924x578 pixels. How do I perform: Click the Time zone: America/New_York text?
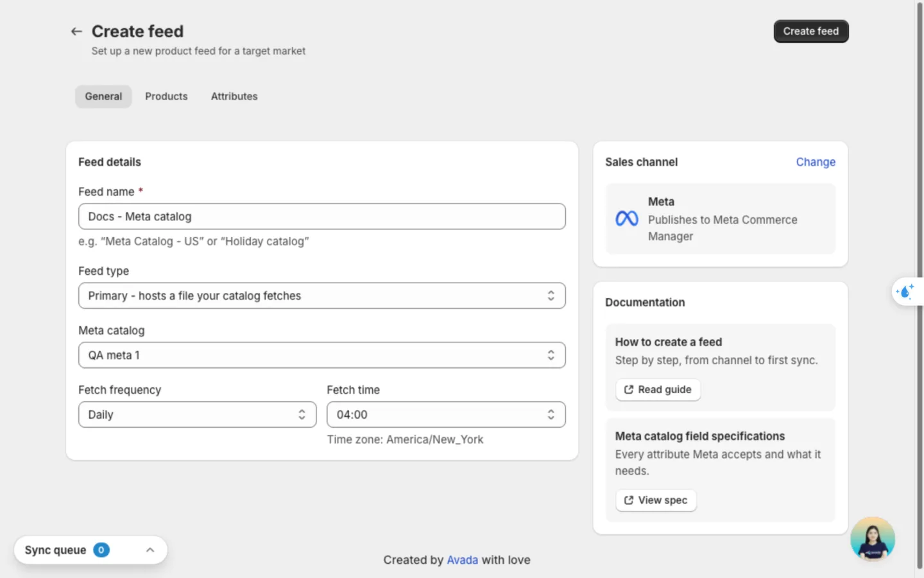tap(405, 440)
